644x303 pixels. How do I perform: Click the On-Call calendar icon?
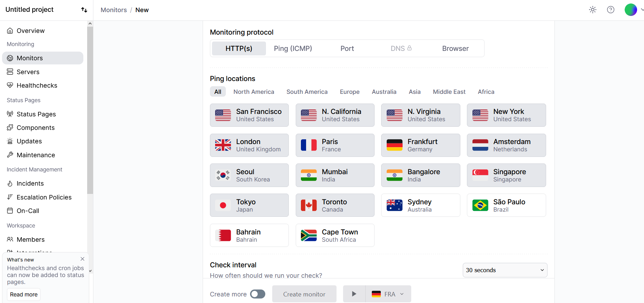coord(10,211)
